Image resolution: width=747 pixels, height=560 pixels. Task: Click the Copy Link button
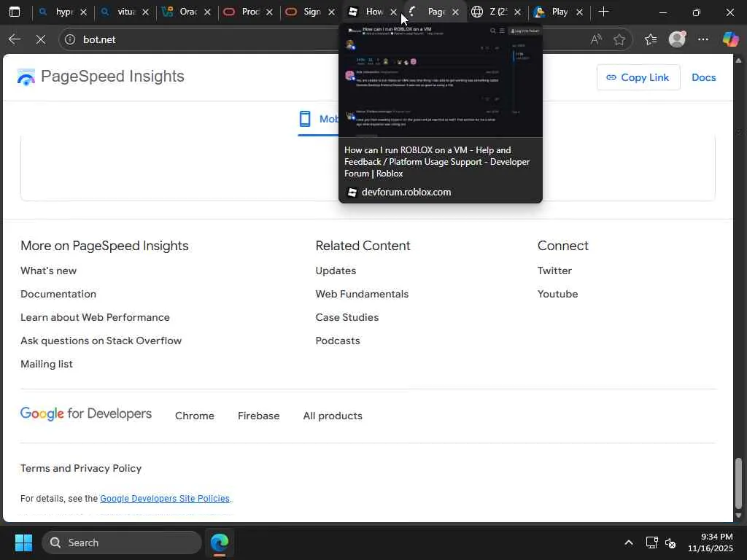638,77
